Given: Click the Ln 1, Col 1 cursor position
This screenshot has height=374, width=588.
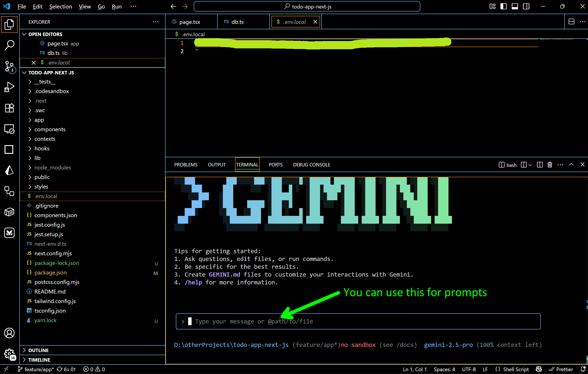Looking at the screenshot, I should point(415,369).
